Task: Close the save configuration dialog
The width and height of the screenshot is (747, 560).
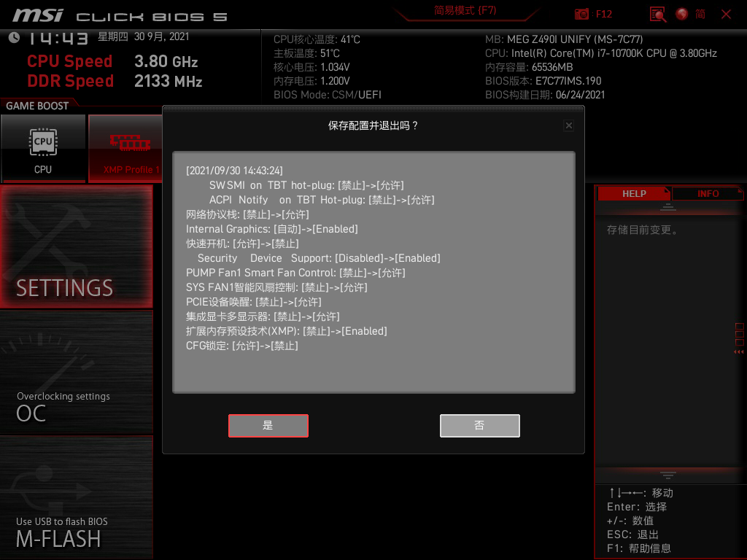Action: [569, 125]
